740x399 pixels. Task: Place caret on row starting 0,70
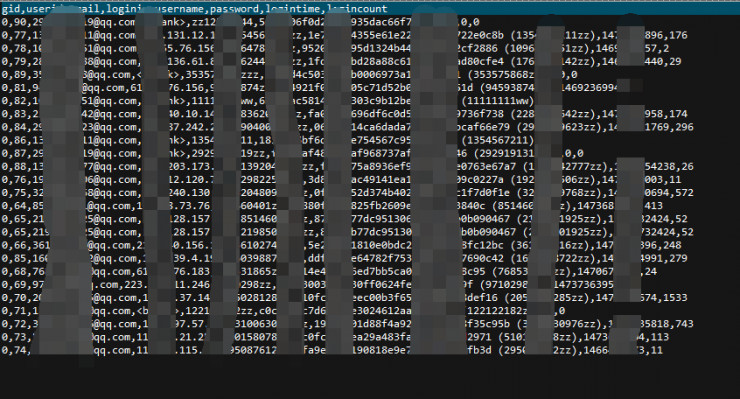coord(344,298)
